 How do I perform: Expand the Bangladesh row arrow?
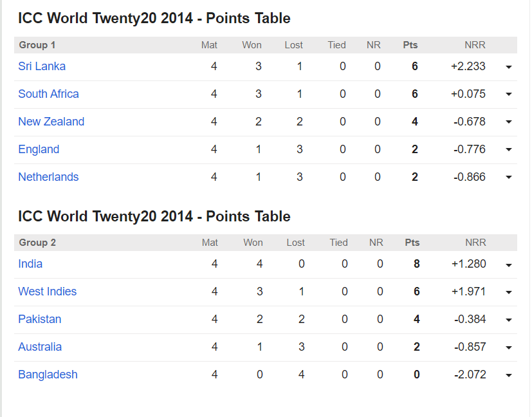pos(508,375)
